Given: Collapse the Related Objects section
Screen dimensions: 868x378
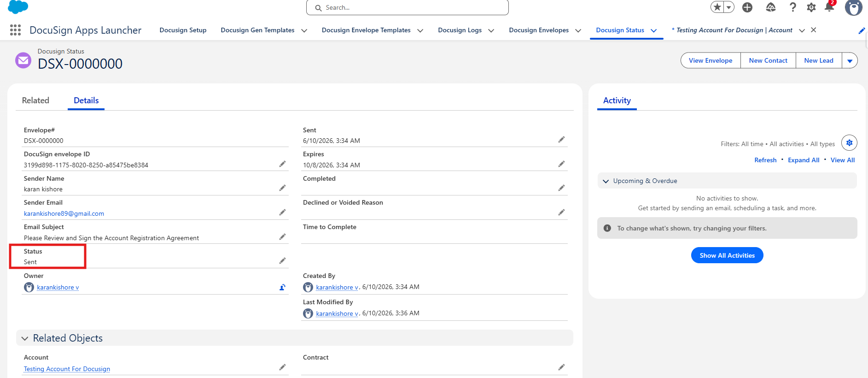Looking at the screenshot, I should coord(25,338).
